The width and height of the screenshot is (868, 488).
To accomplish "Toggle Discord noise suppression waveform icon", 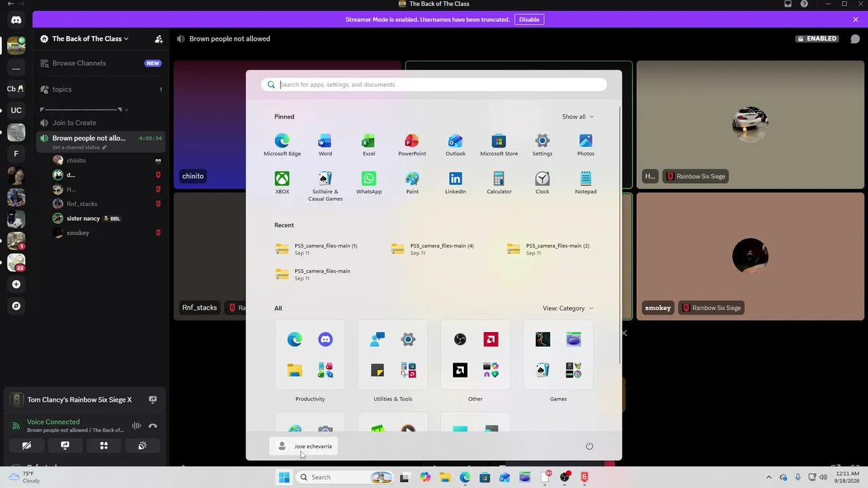I will (136, 426).
